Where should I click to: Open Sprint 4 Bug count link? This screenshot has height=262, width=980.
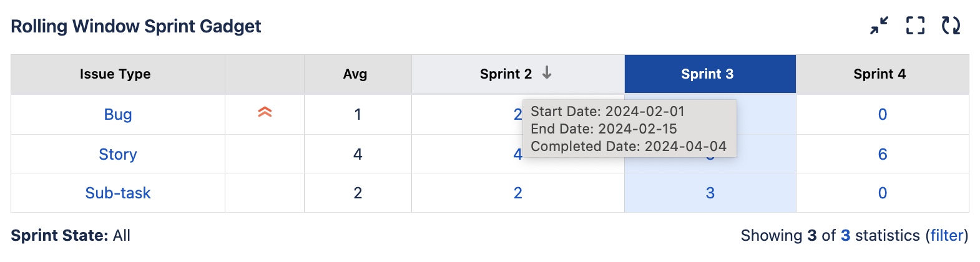point(883,114)
